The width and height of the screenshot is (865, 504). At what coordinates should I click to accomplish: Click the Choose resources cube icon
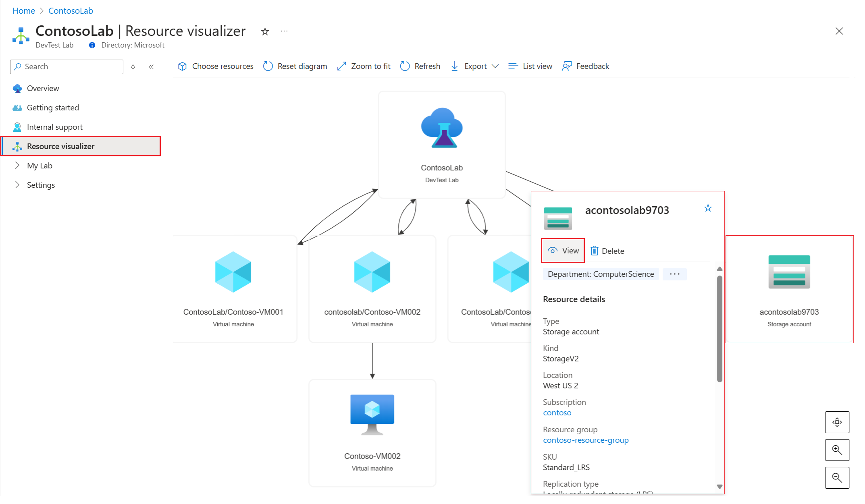(182, 66)
